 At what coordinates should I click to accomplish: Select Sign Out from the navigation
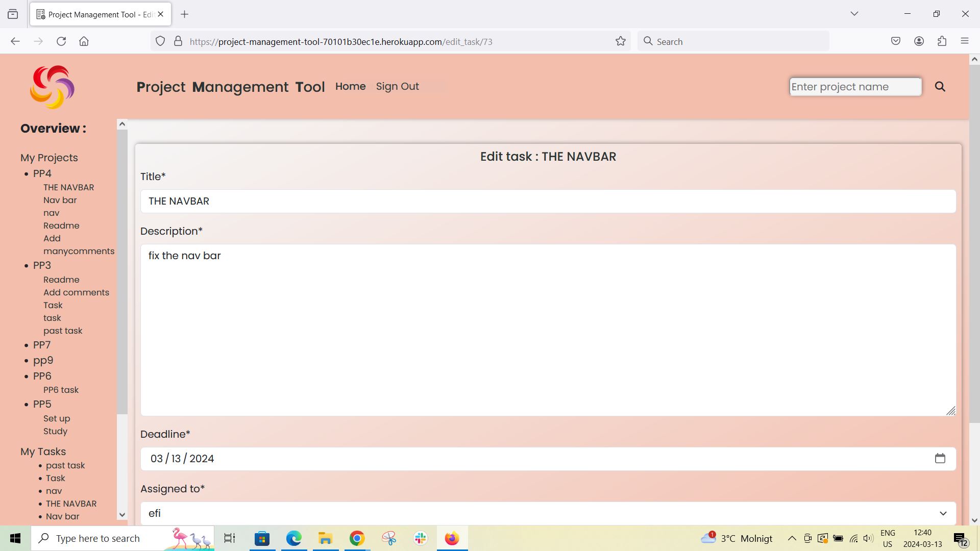pos(398,86)
